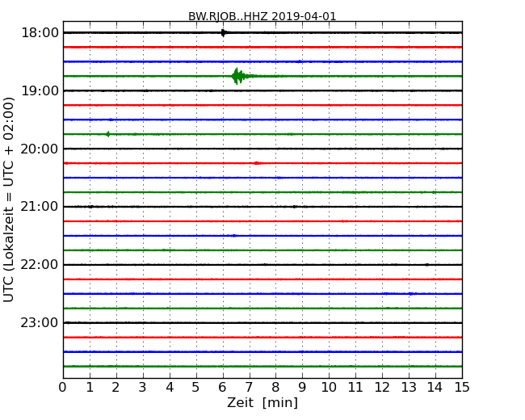Click x-axis tick label 10
This screenshot has width=525, height=420.
pos(329,387)
